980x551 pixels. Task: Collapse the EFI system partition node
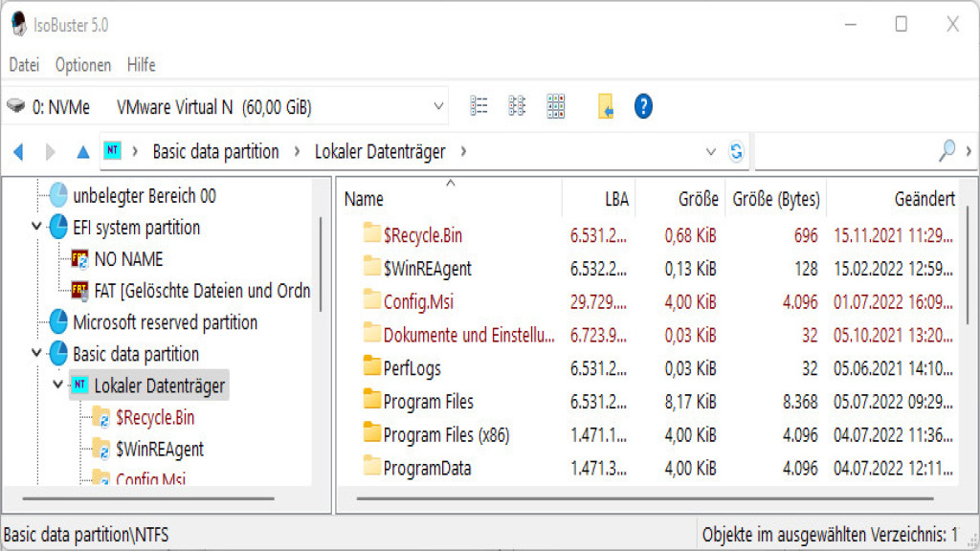[36, 228]
